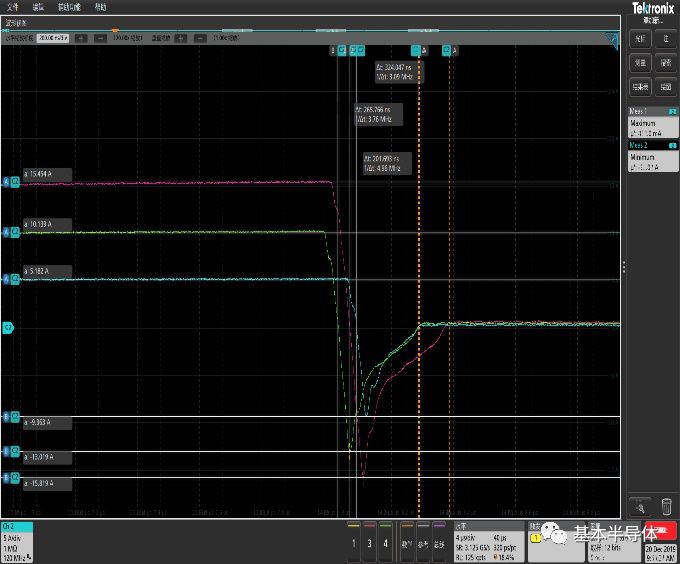Image resolution: width=680 pixels, height=564 pixels.
Task: Open the Ch 2 channel settings badge
Action: [x=17, y=541]
